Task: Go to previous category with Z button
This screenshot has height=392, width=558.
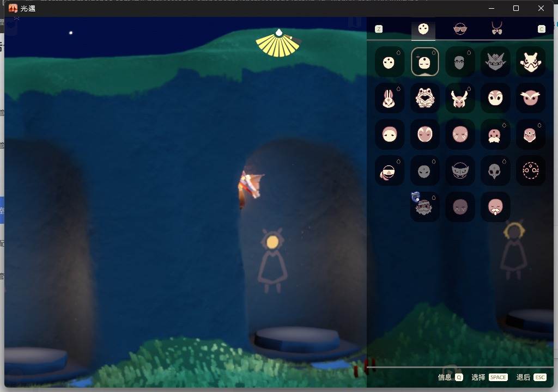Action: point(379,29)
